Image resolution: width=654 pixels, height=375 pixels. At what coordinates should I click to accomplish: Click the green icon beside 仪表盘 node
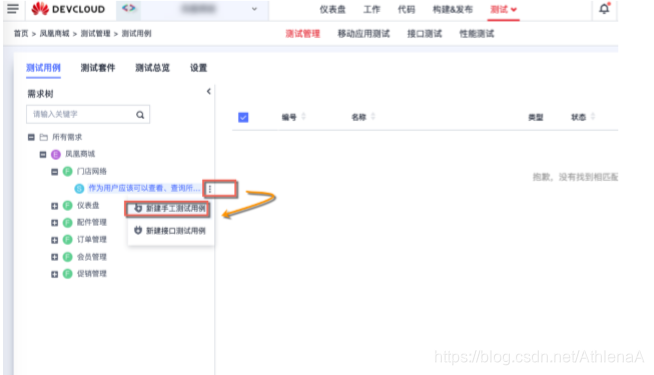(68, 206)
